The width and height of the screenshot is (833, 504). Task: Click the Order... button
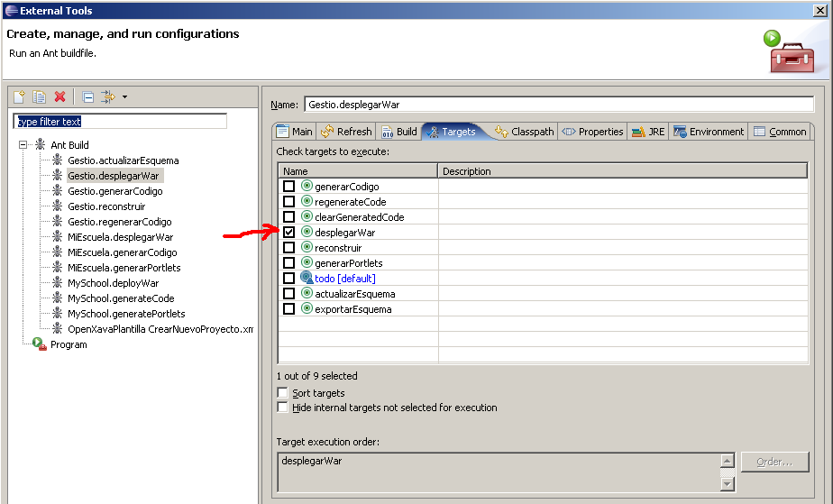click(774, 462)
